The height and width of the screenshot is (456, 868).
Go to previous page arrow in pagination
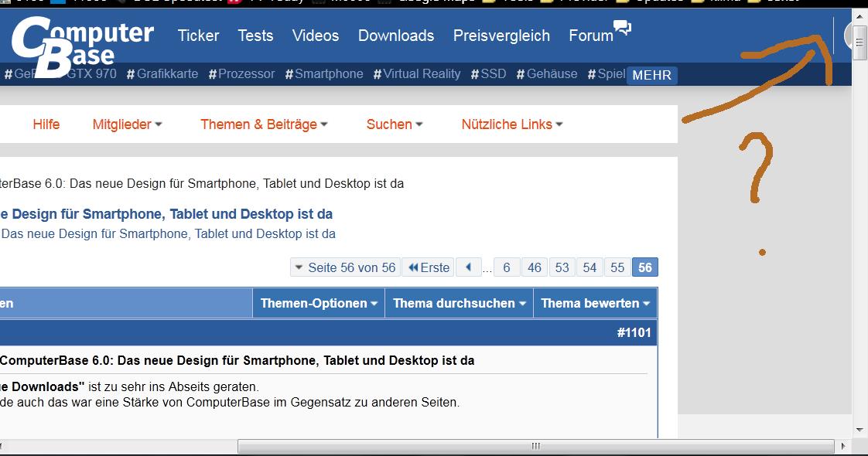[468, 267]
